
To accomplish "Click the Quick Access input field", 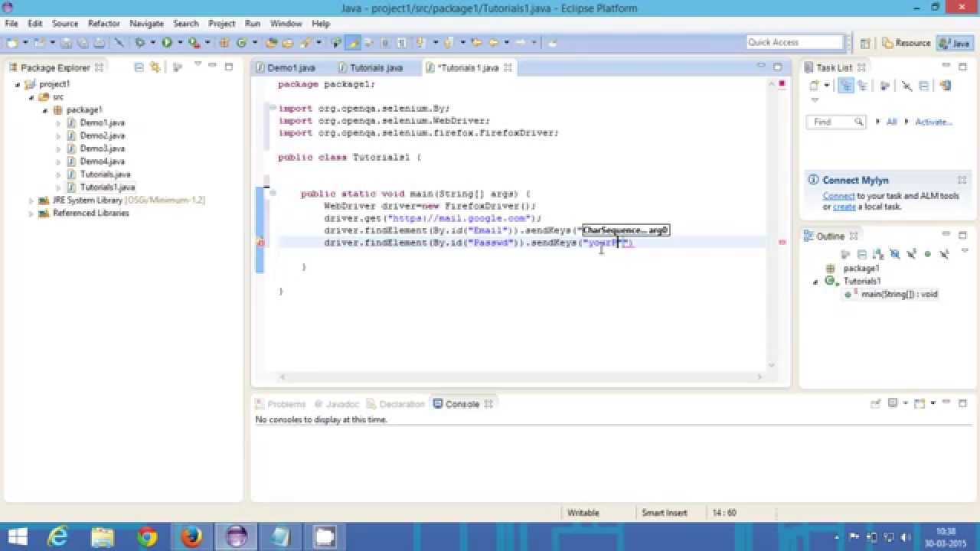I will pos(795,42).
